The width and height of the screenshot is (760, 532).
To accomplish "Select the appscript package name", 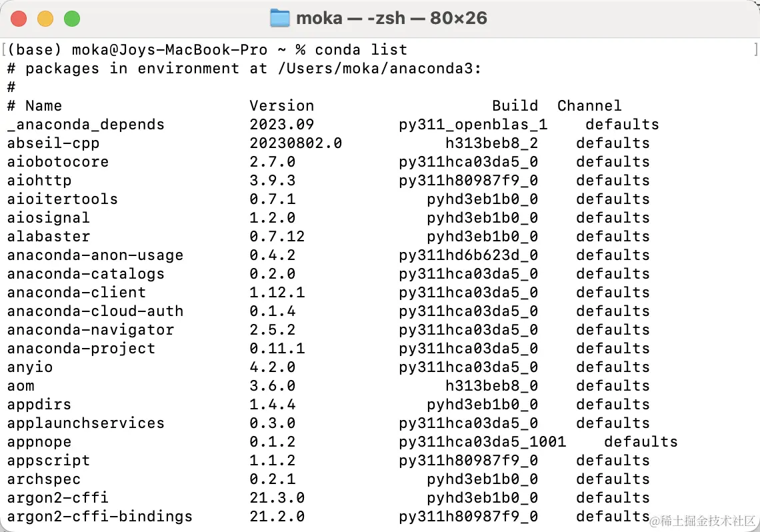I will tap(48, 460).
